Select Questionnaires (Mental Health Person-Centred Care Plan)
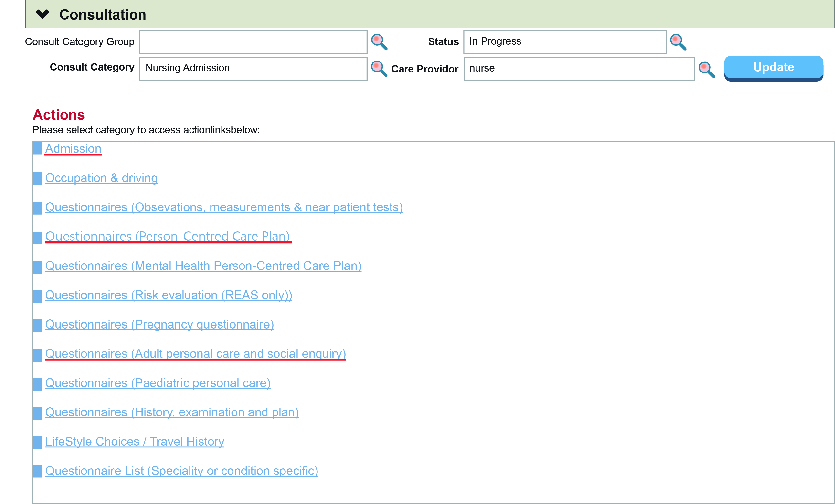835x504 pixels. click(x=203, y=266)
